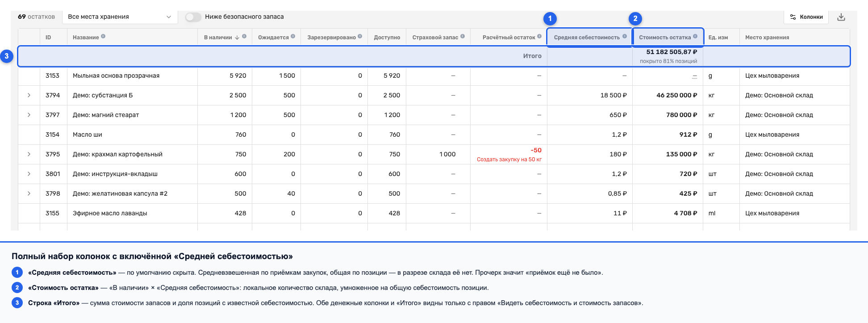
Task: Select Мыльная основа прозрачная row name
Action: pos(116,76)
